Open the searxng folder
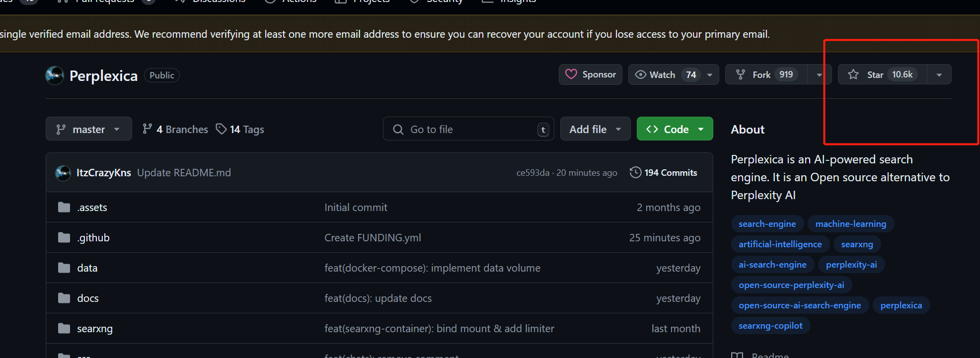The image size is (980, 358). (95, 328)
